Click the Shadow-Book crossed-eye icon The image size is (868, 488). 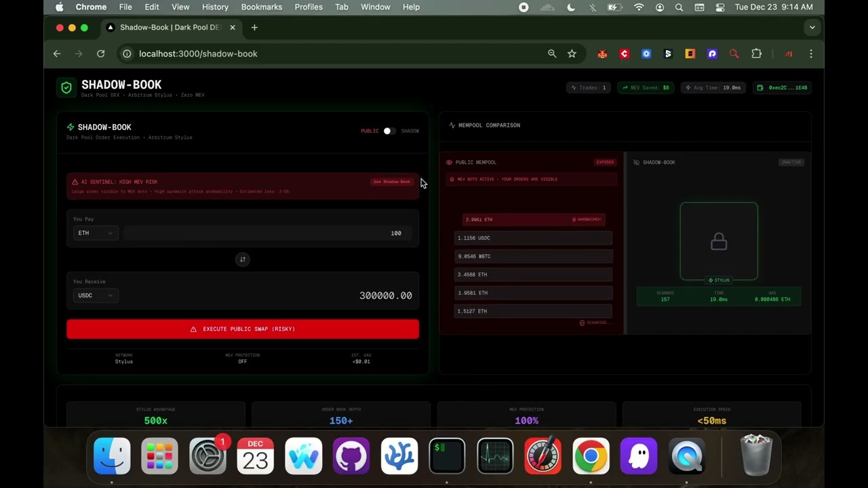click(x=636, y=163)
